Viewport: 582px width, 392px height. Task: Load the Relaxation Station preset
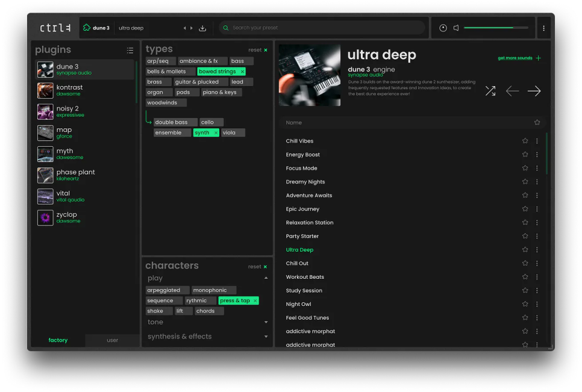pos(310,223)
